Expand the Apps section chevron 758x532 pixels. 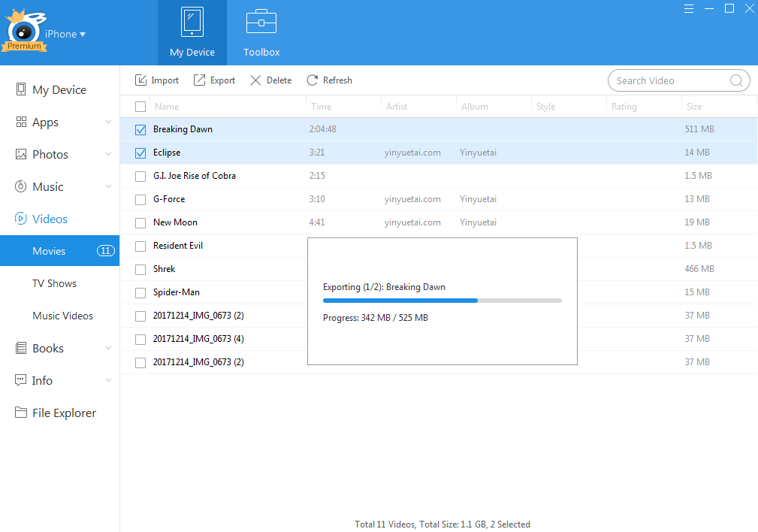click(109, 122)
